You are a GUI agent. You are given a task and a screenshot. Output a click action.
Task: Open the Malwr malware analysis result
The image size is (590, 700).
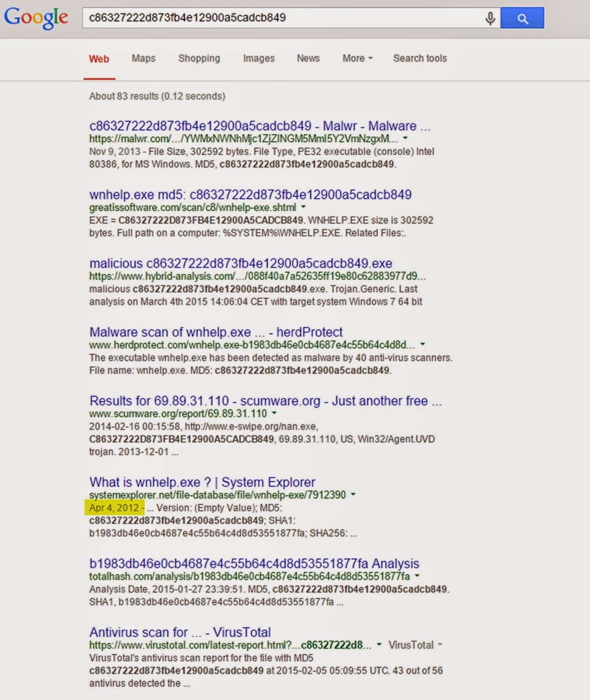pos(260,126)
